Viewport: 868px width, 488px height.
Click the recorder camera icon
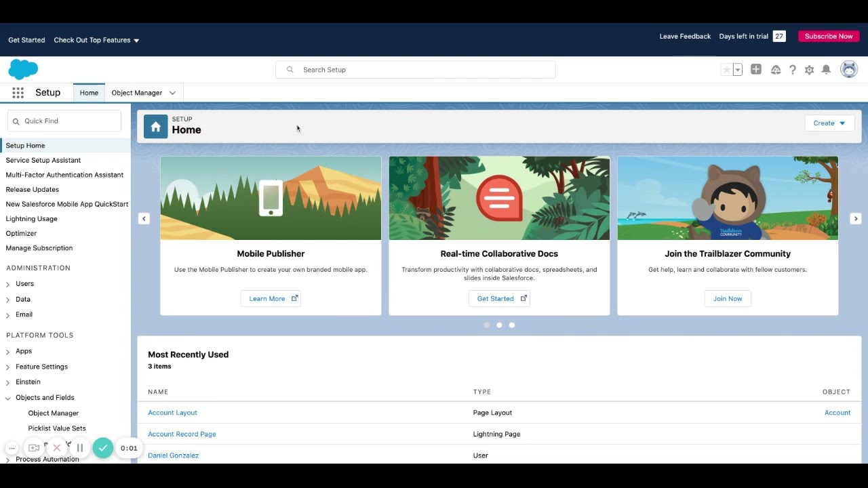(34, 448)
